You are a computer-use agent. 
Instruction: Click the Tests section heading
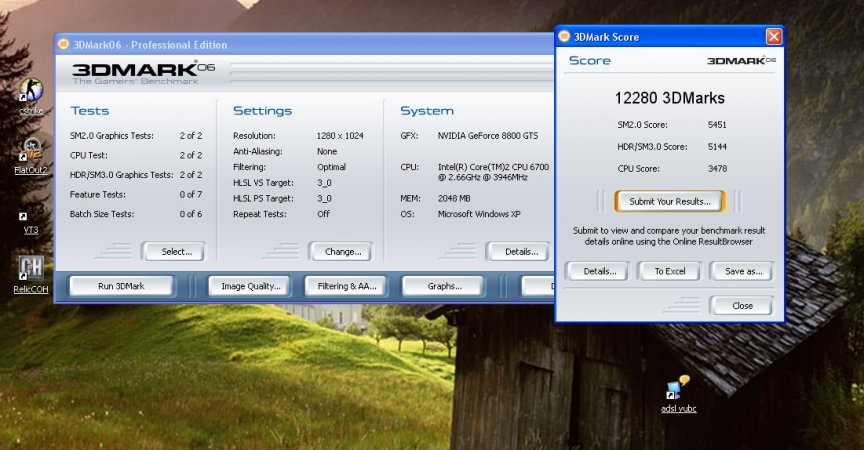pyautogui.click(x=90, y=111)
